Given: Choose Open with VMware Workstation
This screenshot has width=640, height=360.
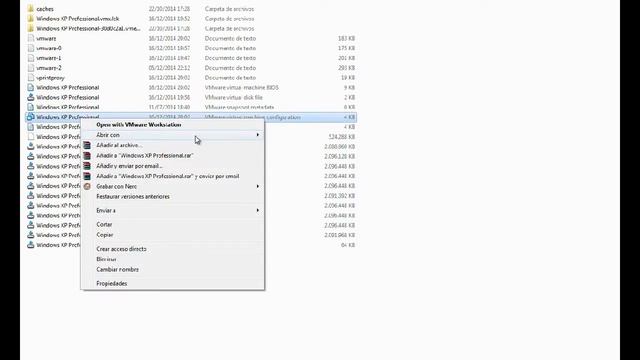Looking at the screenshot, I should tap(139, 124).
